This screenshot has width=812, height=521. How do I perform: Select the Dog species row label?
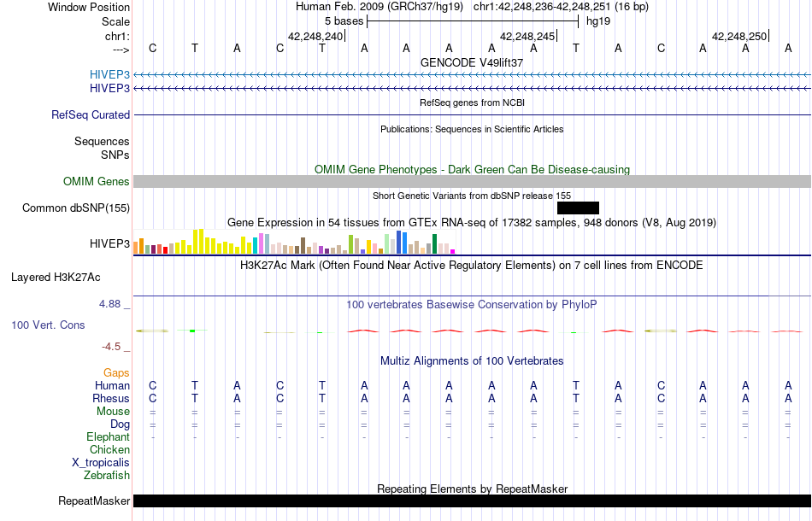coord(121,424)
